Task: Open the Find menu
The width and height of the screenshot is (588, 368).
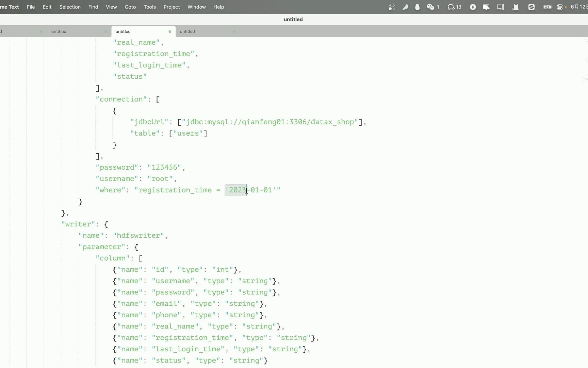Action: tap(93, 7)
